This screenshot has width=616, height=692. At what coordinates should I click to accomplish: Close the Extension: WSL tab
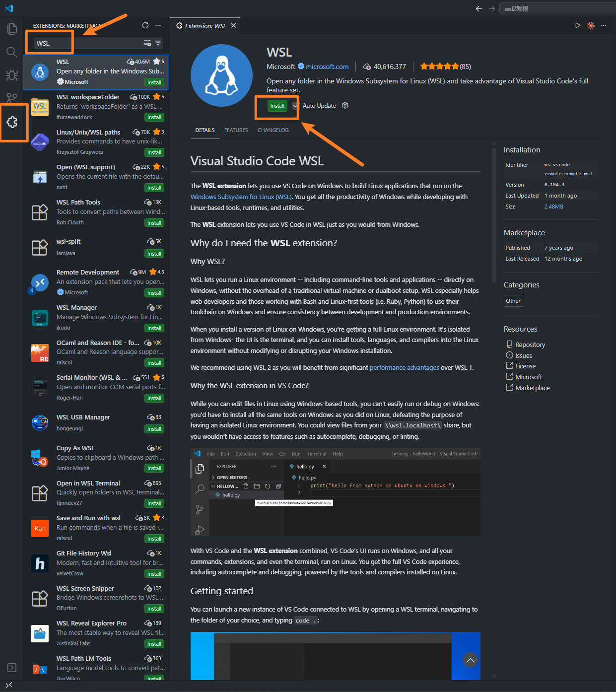coord(233,25)
